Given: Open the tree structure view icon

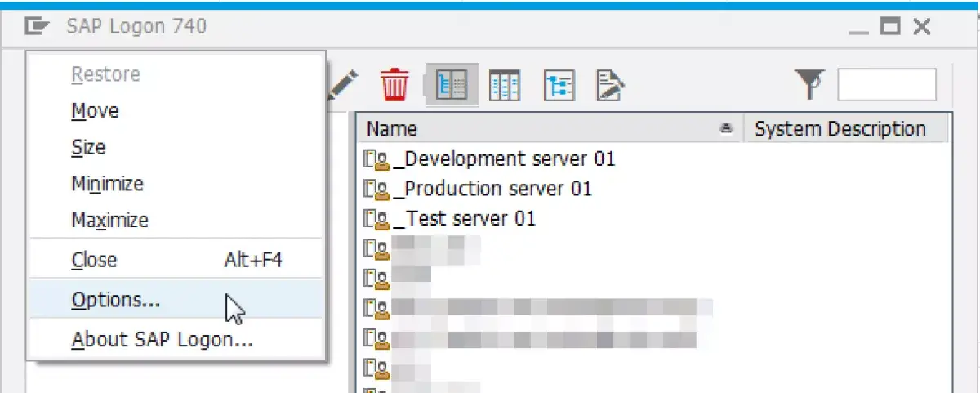Looking at the screenshot, I should pos(558,85).
